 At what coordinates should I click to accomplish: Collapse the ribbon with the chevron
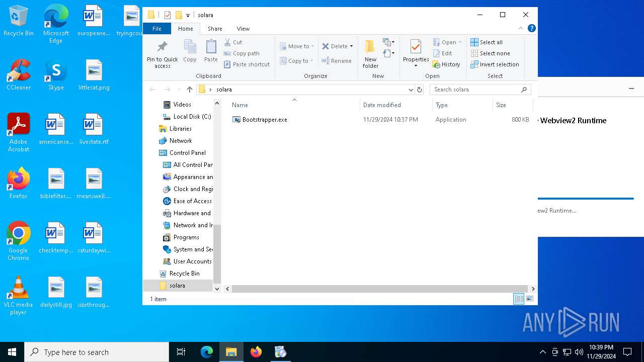521,28
